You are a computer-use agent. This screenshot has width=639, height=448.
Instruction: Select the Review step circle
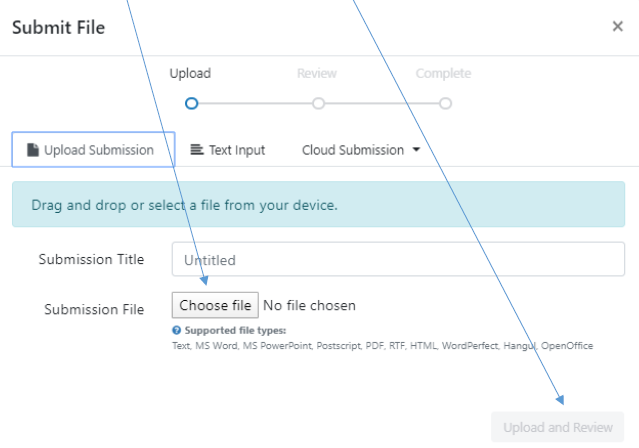point(318,104)
